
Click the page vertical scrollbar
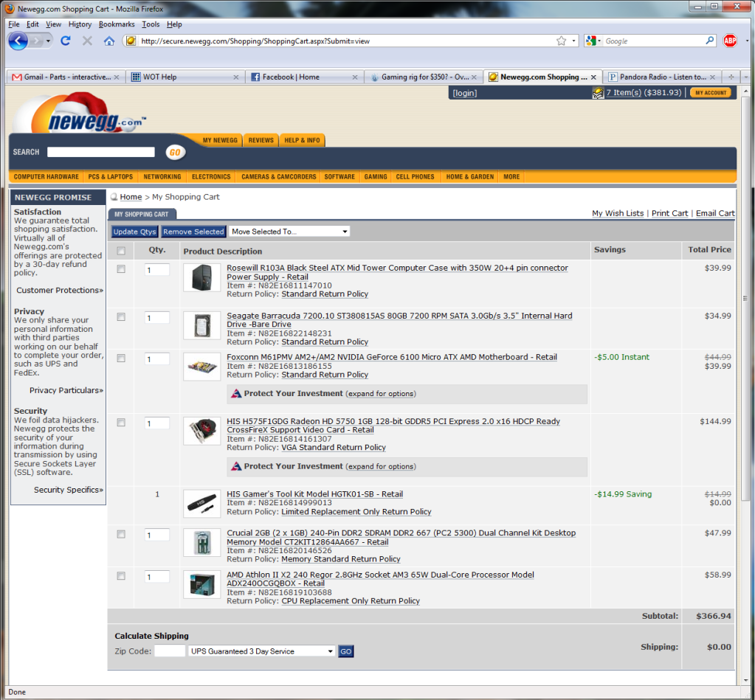[x=745, y=298]
